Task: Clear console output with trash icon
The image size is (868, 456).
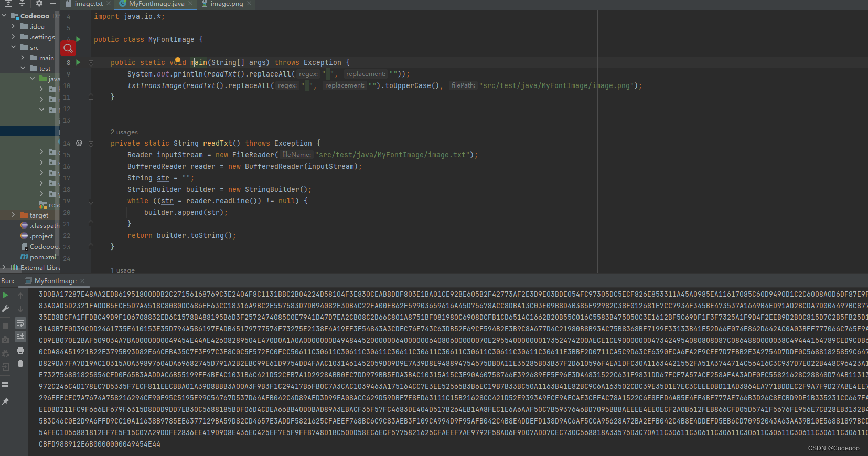Action: coord(20,363)
